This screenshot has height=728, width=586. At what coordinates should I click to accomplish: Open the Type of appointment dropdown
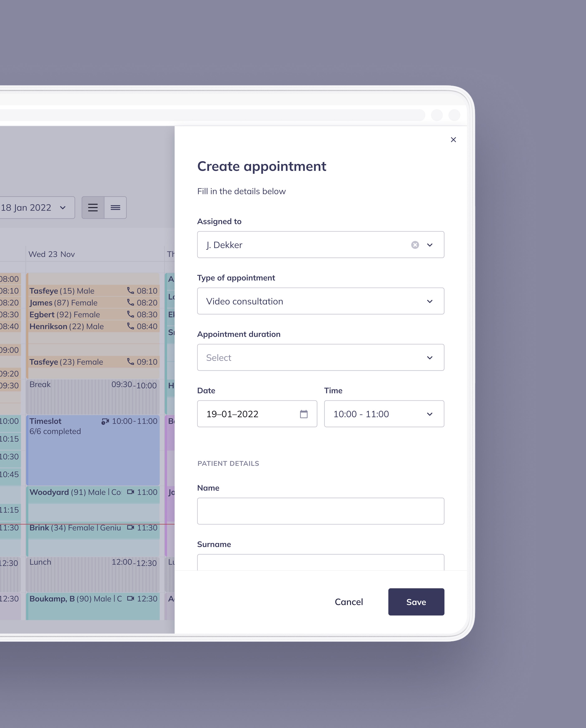(x=320, y=301)
